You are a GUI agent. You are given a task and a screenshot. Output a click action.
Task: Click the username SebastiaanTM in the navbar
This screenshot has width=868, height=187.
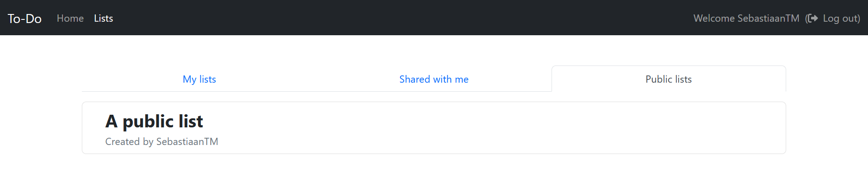(768, 19)
